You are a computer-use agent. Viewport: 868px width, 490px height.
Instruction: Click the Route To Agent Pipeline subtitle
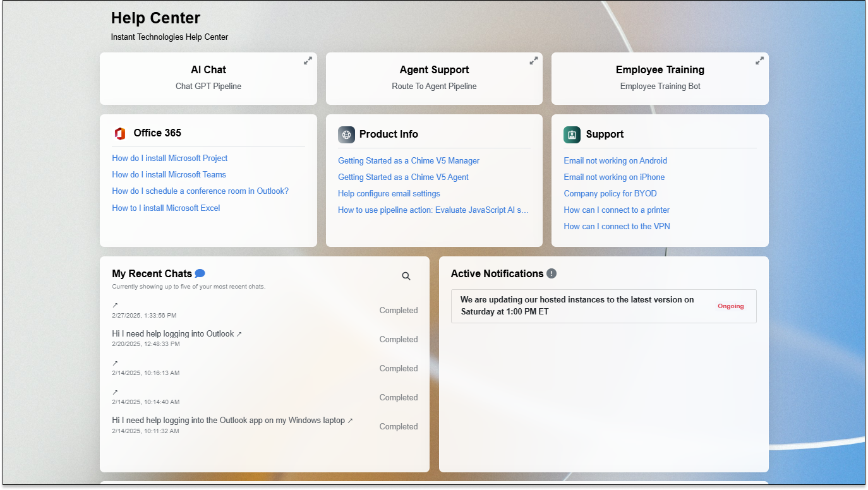434,87
